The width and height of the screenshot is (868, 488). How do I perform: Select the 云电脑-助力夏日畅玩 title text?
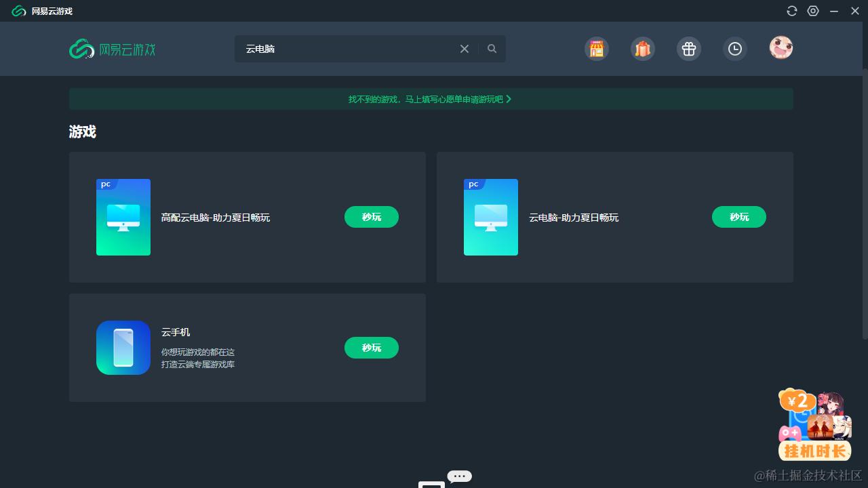click(x=574, y=218)
